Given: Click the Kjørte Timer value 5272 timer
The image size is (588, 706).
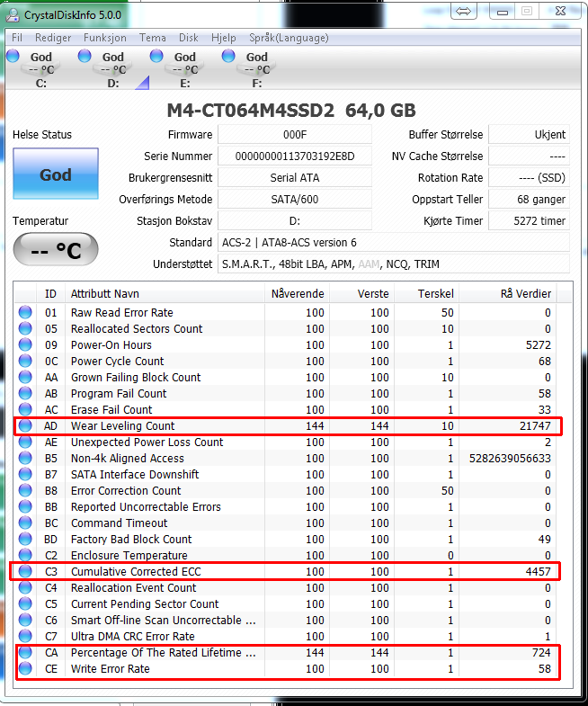Looking at the screenshot, I should [x=529, y=221].
